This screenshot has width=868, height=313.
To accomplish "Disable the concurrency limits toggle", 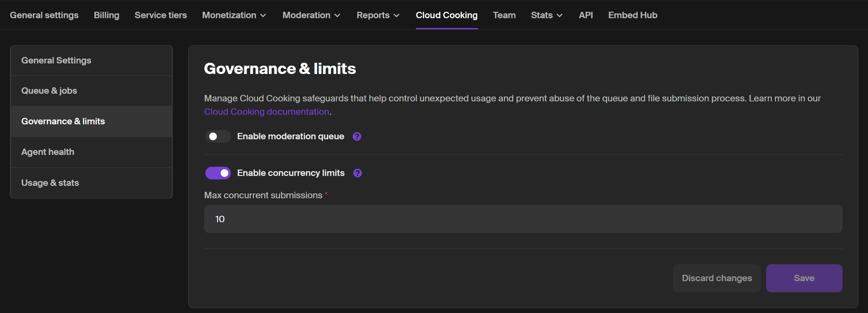I will click(x=218, y=173).
